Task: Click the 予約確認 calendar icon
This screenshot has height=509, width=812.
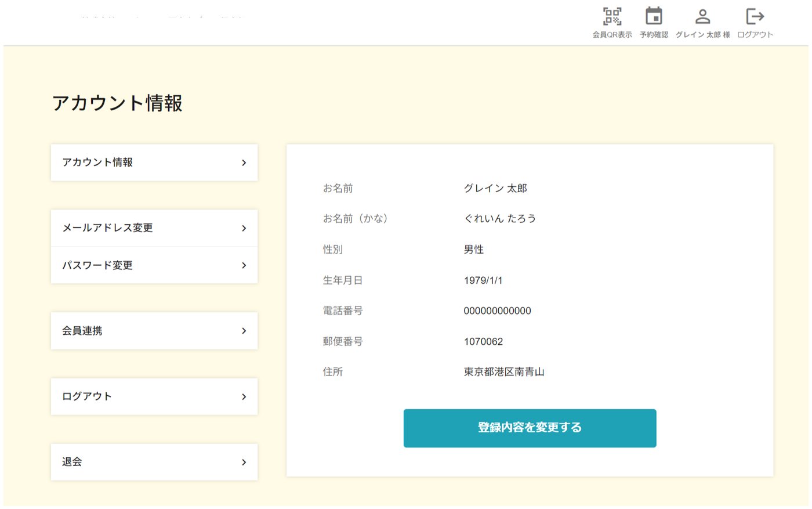Action: 654,16
